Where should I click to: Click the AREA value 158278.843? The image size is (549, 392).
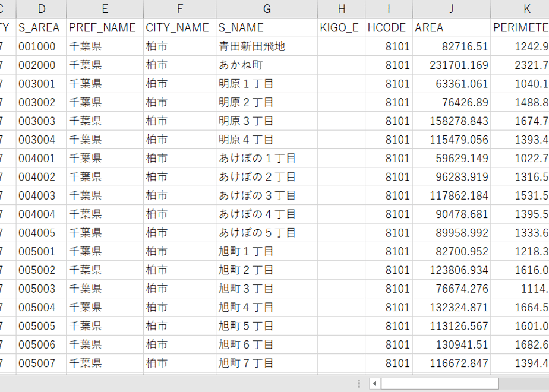[x=452, y=121]
